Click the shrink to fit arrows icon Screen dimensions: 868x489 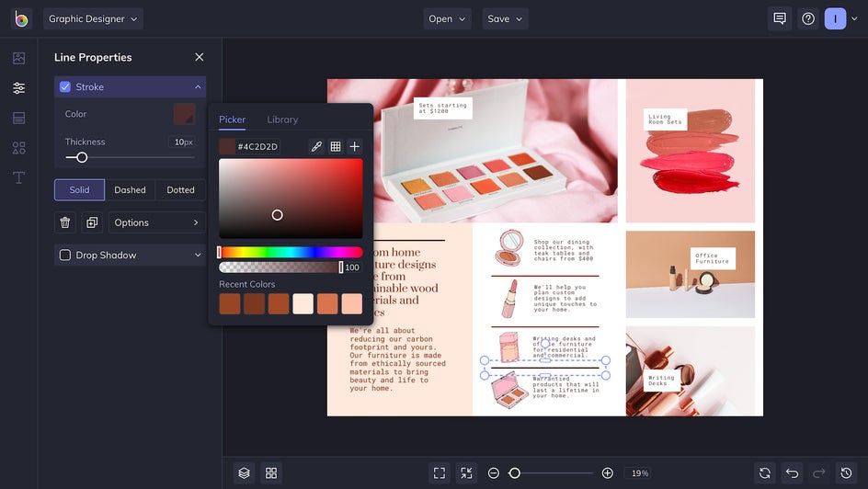467,473
